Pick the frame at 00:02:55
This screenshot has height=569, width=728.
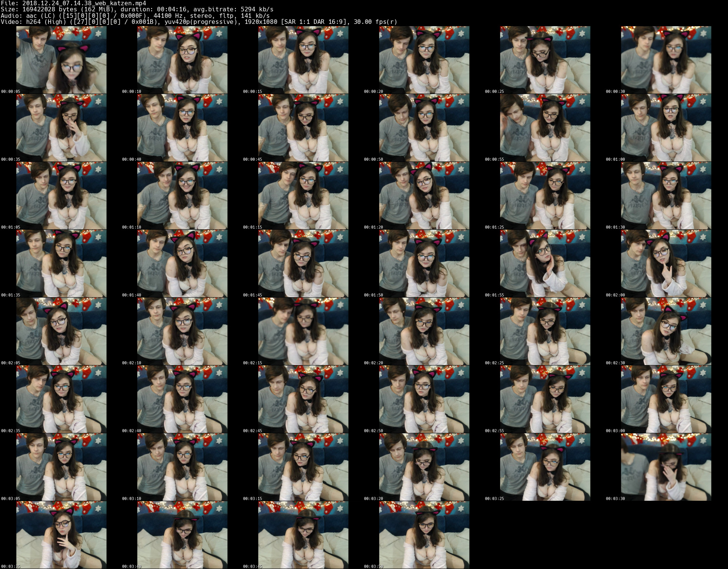click(x=545, y=399)
